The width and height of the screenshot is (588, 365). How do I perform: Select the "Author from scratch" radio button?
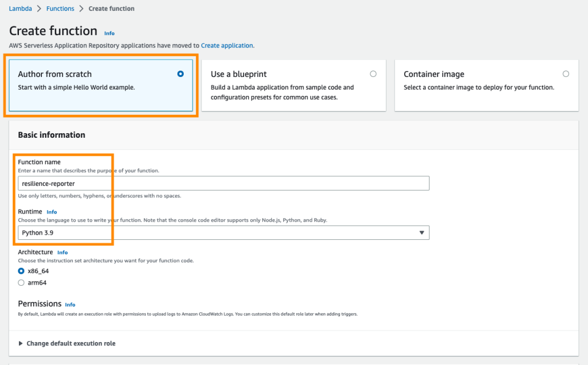coord(180,73)
